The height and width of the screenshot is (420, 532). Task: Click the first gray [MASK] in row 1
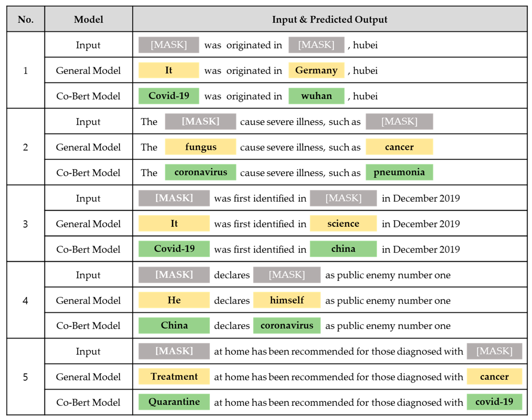[169, 45]
